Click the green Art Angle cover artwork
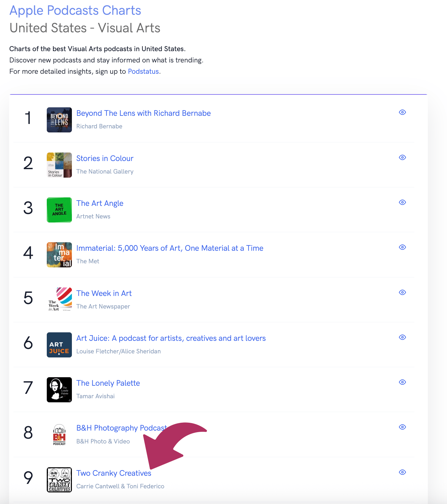This screenshot has height=504, width=447. click(59, 210)
